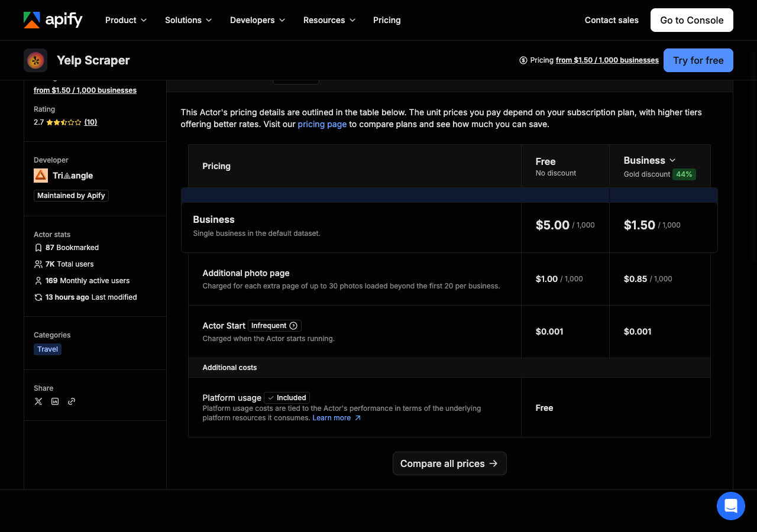Click the Maintained by Apify badge
This screenshot has width=757, height=532.
pos(71,196)
